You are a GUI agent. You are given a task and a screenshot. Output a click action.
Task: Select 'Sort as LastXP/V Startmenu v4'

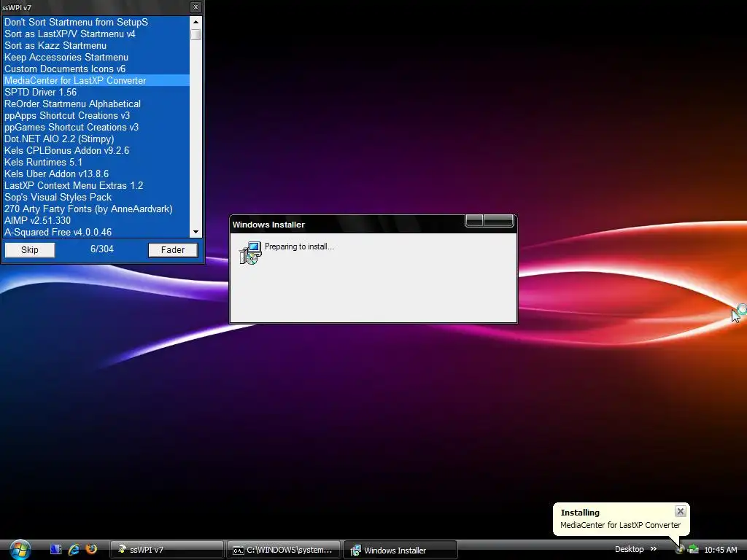point(96,34)
